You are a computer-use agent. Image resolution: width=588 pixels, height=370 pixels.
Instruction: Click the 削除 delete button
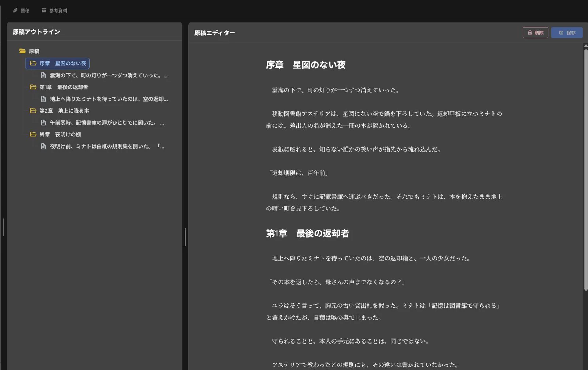tap(535, 32)
